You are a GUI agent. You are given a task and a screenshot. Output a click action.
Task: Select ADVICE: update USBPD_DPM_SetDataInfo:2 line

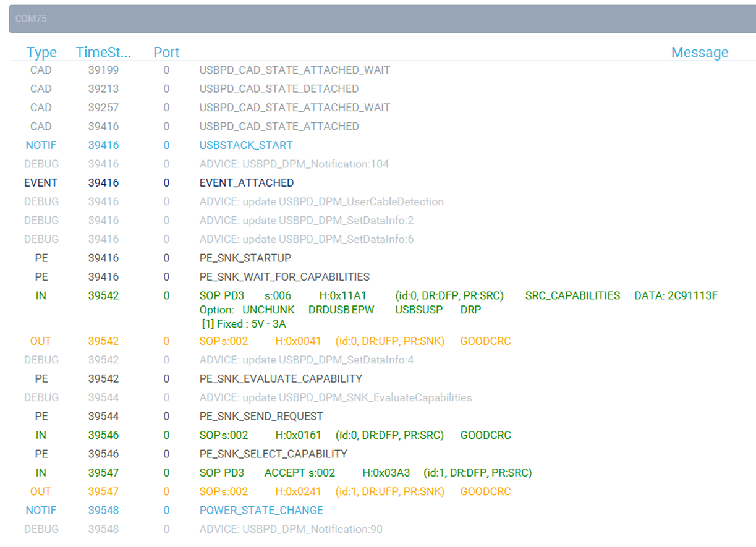(307, 220)
